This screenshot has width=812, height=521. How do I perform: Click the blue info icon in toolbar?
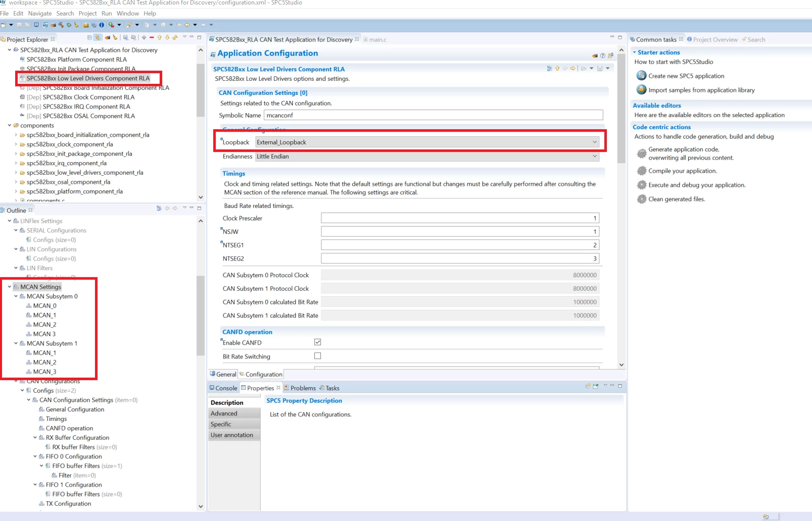pyautogui.click(x=102, y=25)
